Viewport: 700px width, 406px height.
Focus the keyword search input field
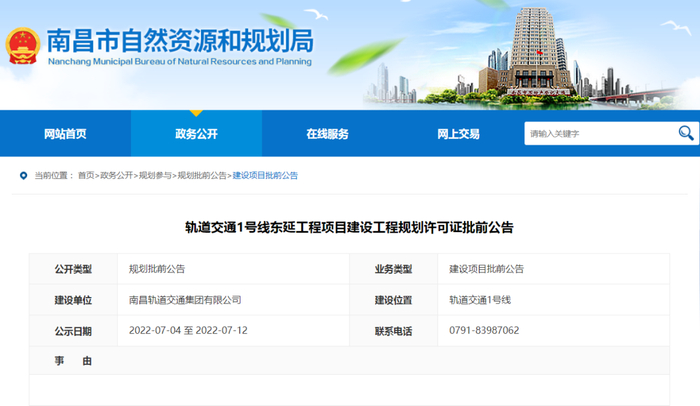[x=601, y=134]
